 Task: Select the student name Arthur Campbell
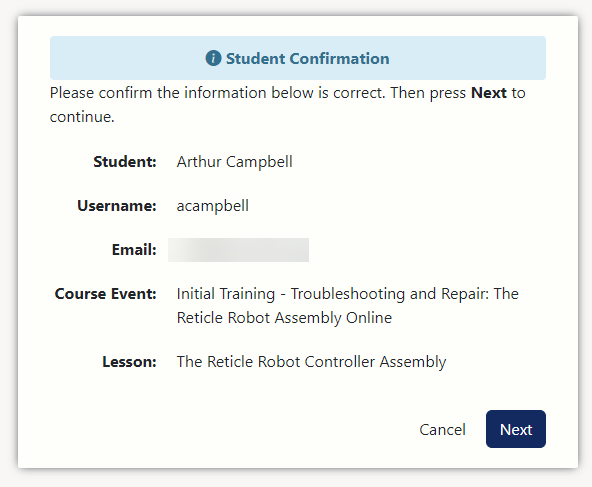click(x=234, y=162)
